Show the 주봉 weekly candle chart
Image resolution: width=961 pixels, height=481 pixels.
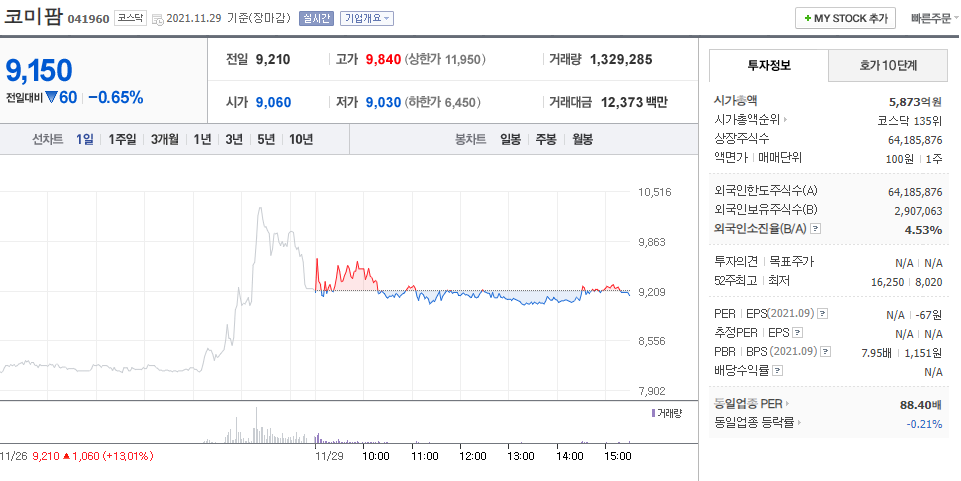[546, 139]
